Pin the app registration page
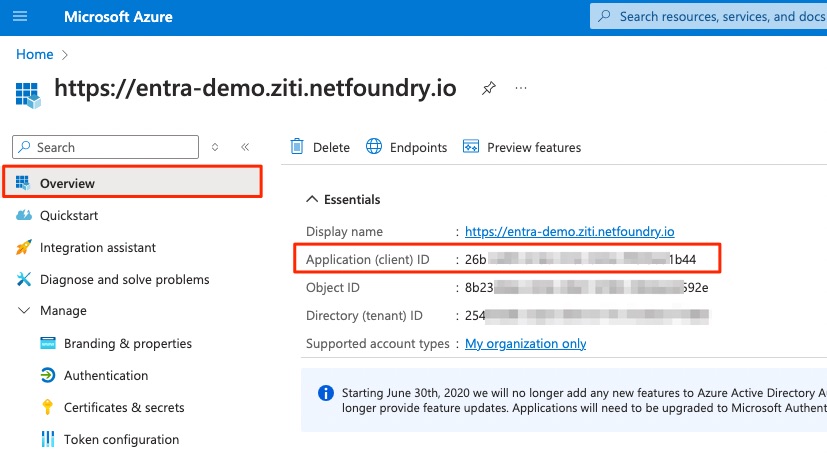The image size is (827, 455). [x=488, y=88]
